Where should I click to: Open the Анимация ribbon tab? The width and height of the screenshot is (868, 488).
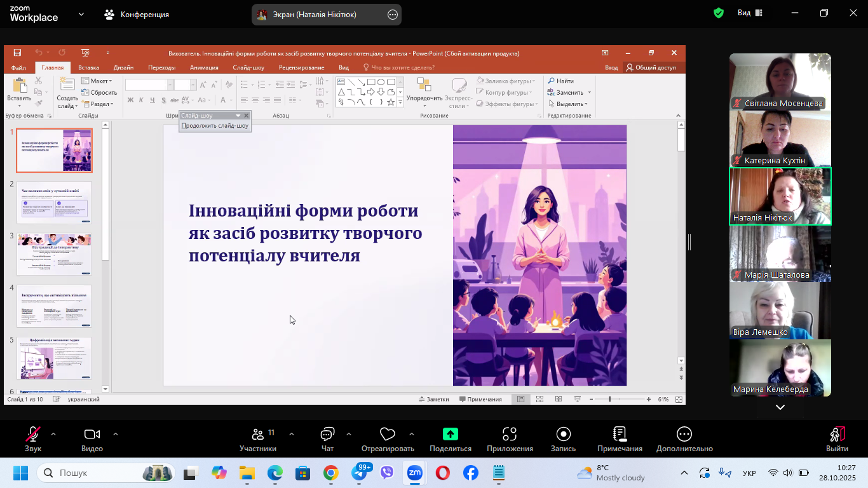coord(204,67)
